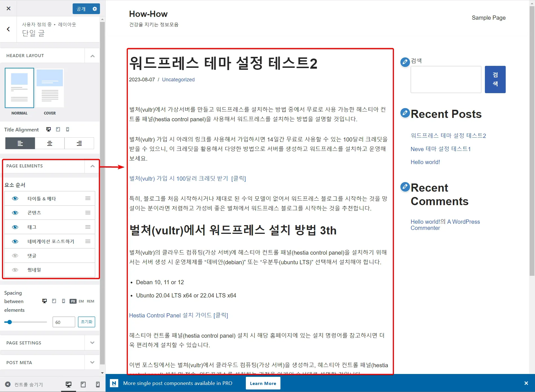The width and height of the screenshot is (535, 392).
Task: Open recent post Hello world!
Action: pos(425,162)
